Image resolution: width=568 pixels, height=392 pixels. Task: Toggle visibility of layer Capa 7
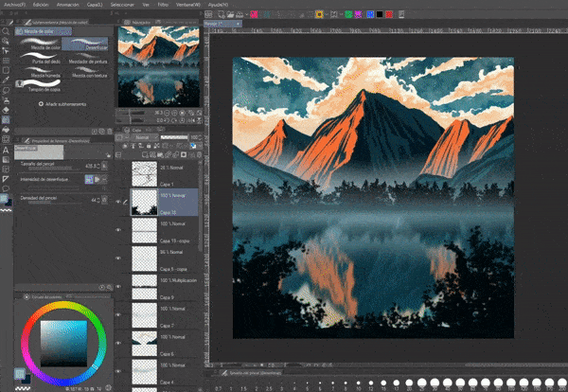(118, 315)
